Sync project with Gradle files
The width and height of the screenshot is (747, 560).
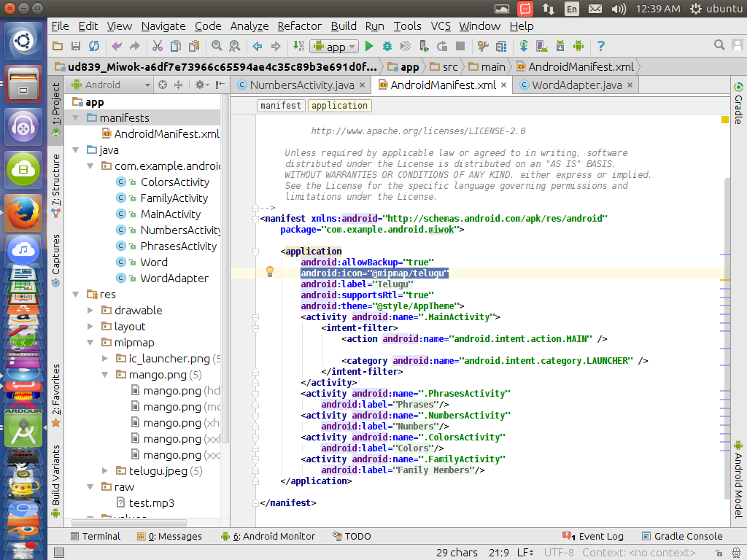(x=524, y=46)
